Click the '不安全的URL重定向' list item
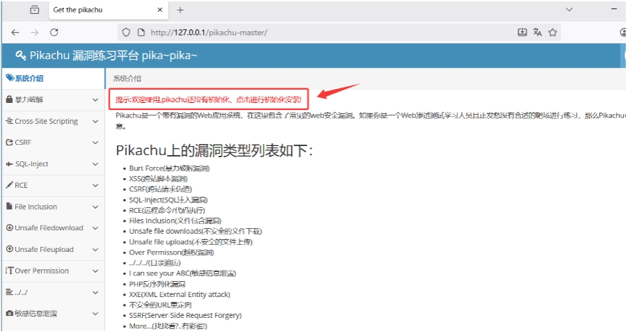 click(160, 305)
